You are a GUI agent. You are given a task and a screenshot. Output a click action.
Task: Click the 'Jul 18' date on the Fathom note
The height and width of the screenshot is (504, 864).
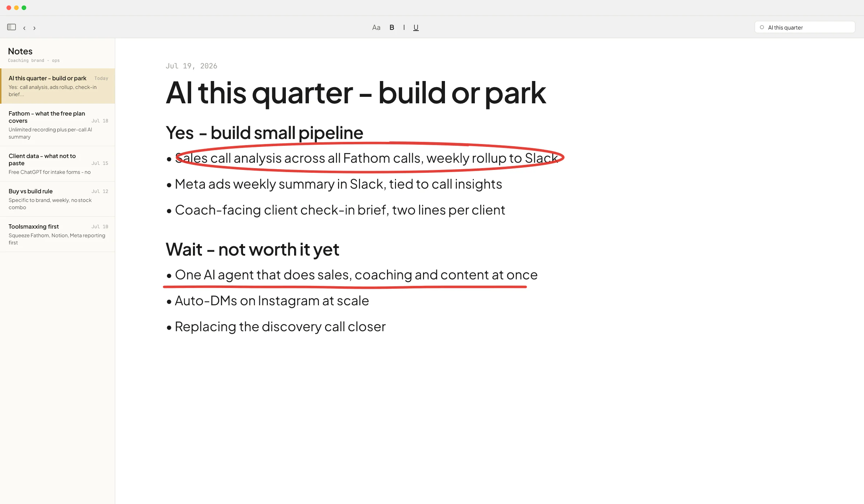click(100, 121)
